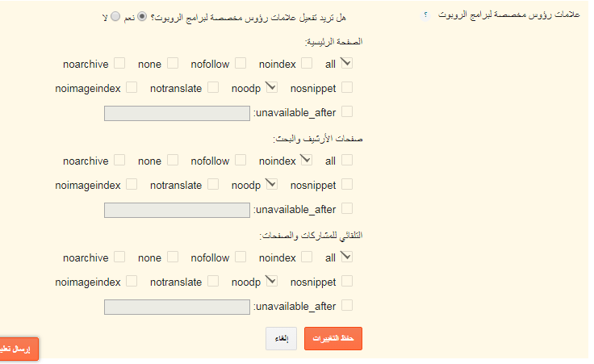Enable notranslate for archive and search pages
Viewport: 594px width, 364px height.
(x=213, y=184)
